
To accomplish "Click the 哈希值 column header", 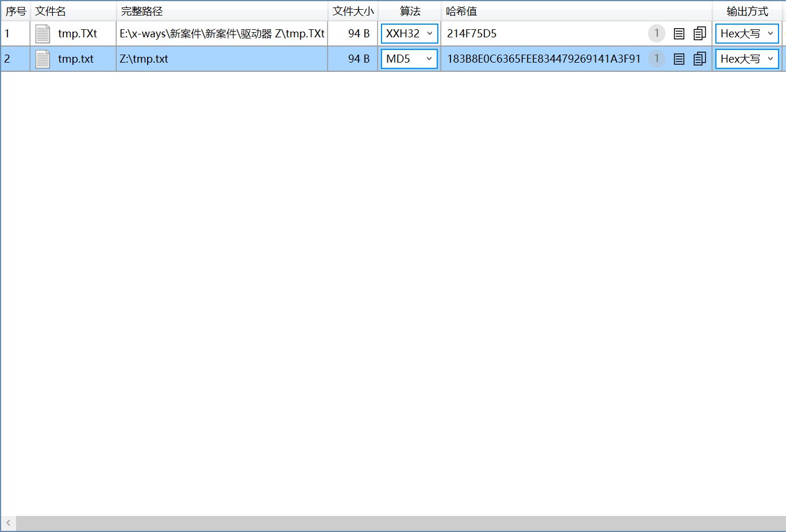I will click(461, 11).
